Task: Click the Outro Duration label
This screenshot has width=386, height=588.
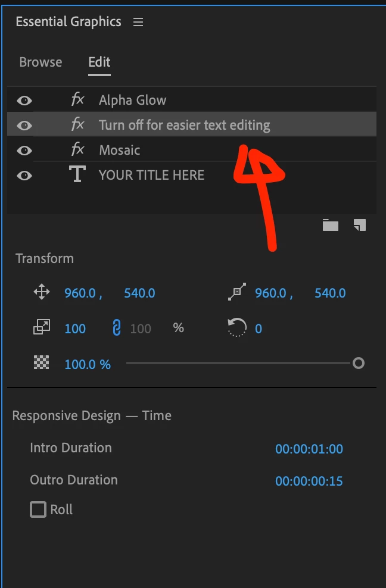Action: click(x=74, y=480)
